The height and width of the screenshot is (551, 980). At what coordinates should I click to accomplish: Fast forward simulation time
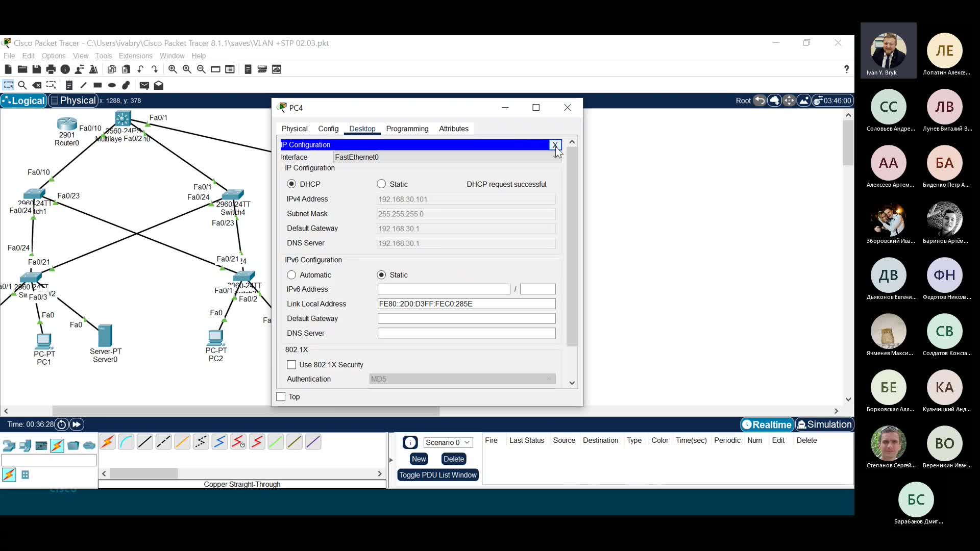click(77, 424)
